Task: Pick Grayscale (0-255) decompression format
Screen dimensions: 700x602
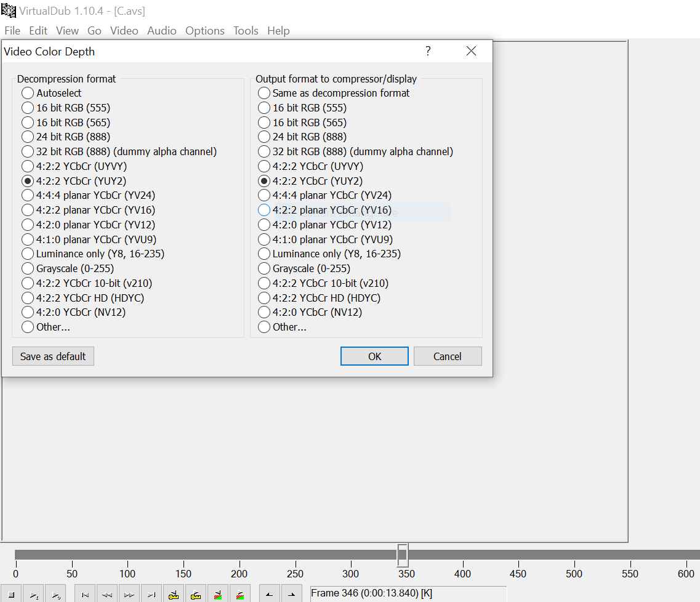Action: click(67, 268)
